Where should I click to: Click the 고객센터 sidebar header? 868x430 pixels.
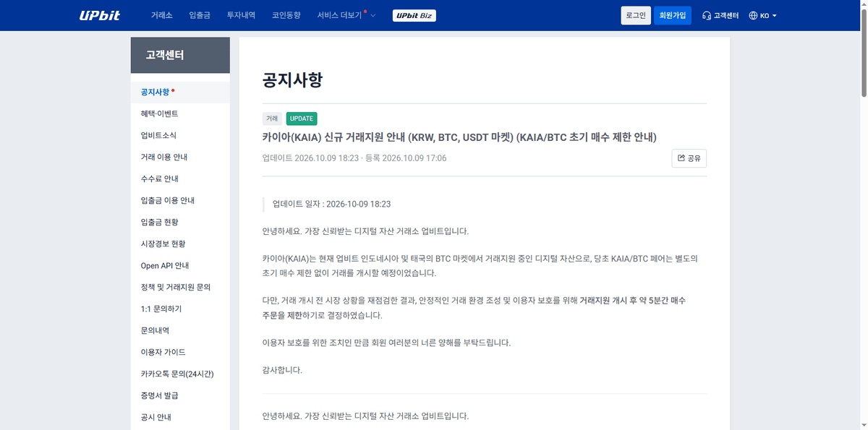(x=180, y=55)
